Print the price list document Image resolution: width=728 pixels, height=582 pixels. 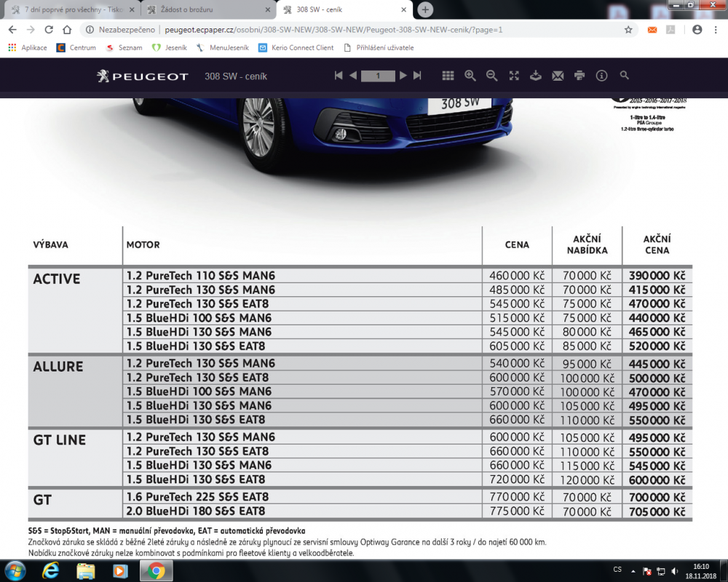[579, 76]
